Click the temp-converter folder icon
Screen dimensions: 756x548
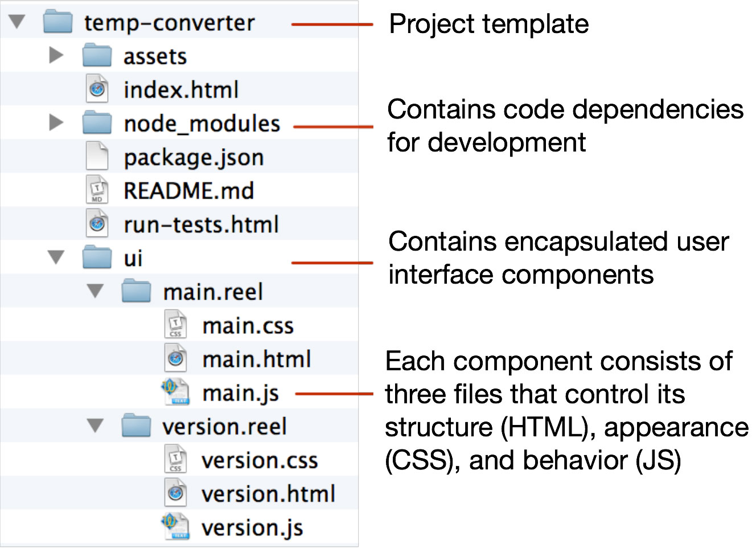pyautogui.click(x=58, y=22)
